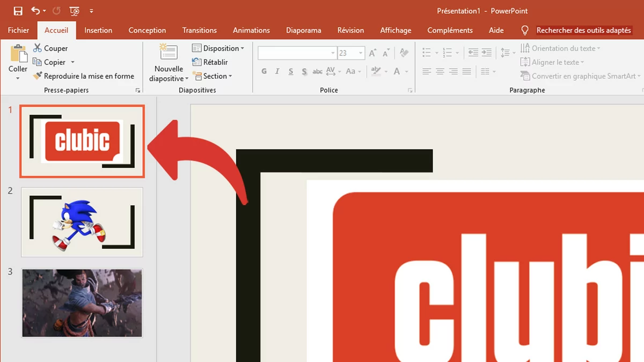Click the Rétablir reset slide button
The height and width of the screenshot is (362, 644).
[x=210, y=62]
